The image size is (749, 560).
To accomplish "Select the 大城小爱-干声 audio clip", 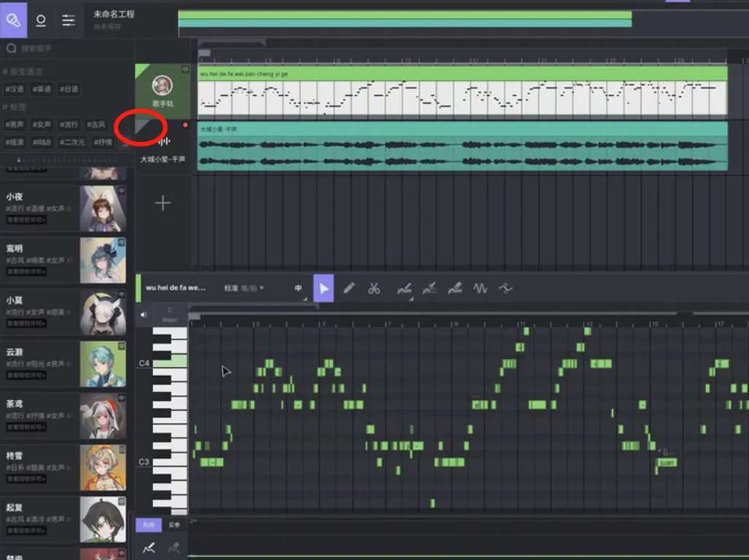I will coord(463,146).
